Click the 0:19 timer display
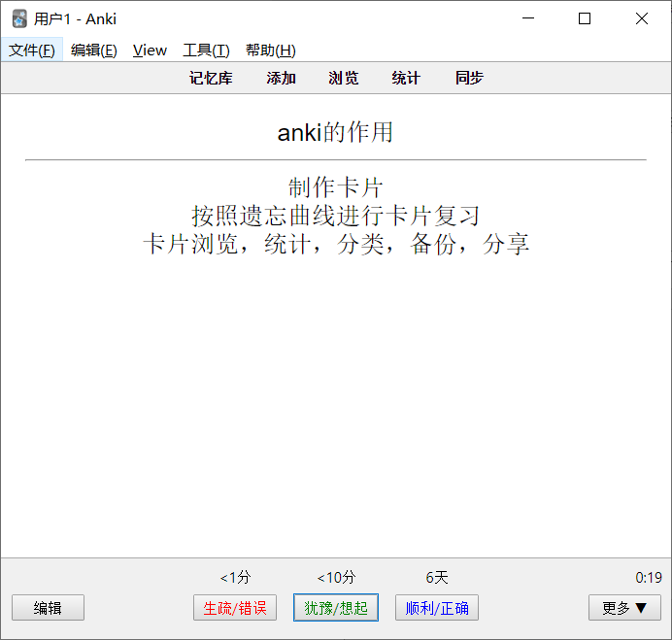This screenshot has width=672, height=640. (649, 578)
